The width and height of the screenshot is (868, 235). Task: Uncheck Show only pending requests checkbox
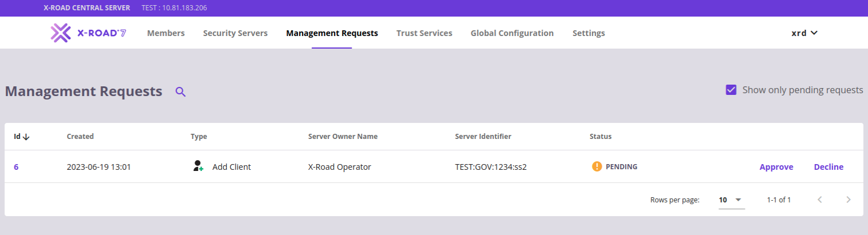731,90
